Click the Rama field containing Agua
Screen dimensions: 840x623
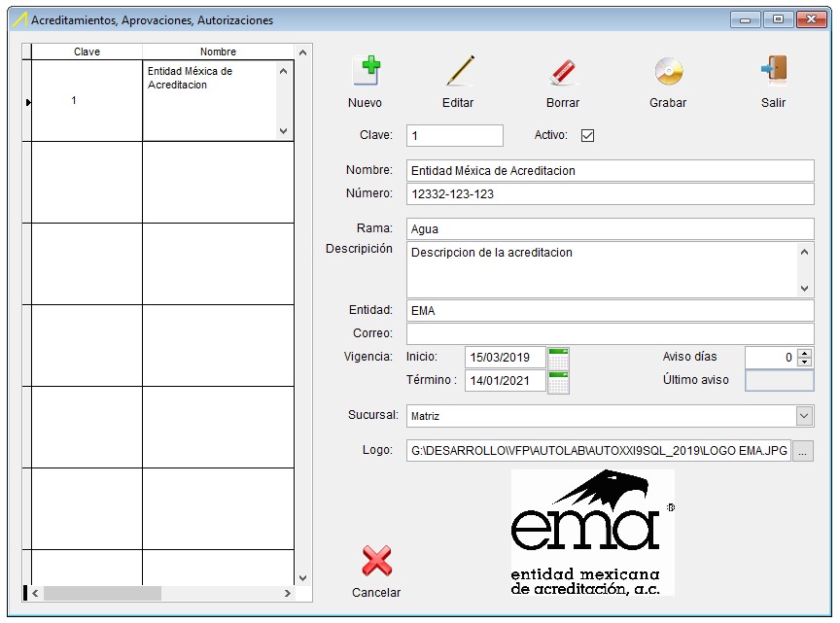click(x=611, y=228)
